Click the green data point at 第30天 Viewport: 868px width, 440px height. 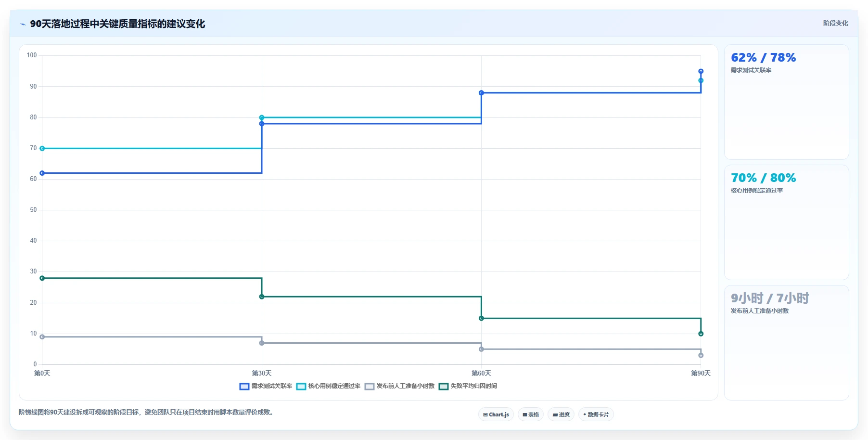pos(262,297)
